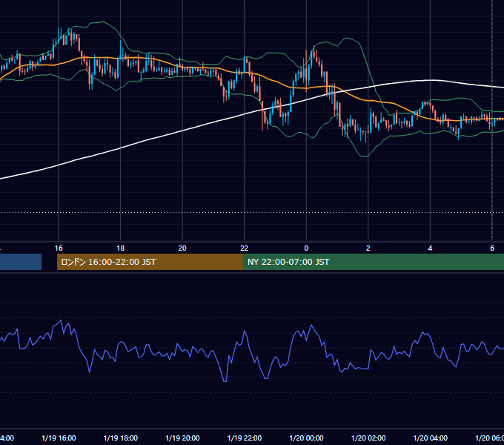
Task: Click the '1/20 00:00' date label
Action: tap(306, 438)
